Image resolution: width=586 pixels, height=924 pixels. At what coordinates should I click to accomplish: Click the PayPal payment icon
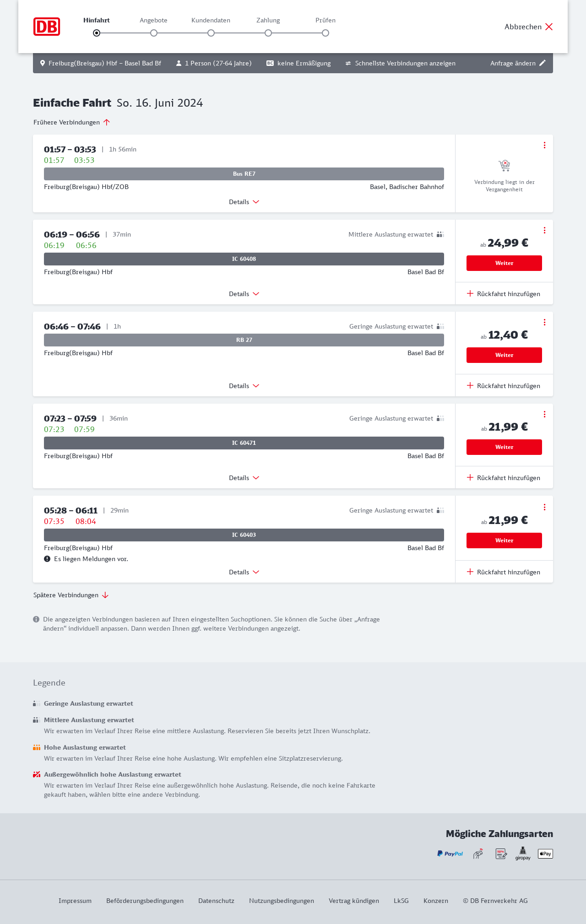(x=450, y=854)
